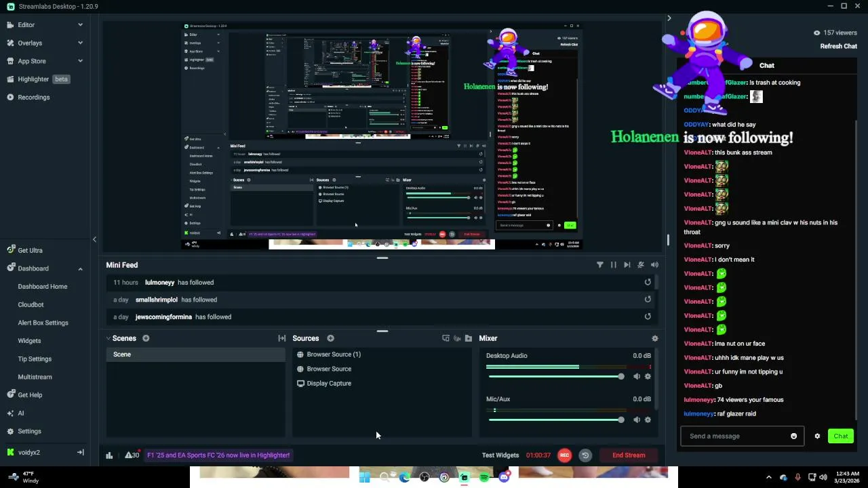868x488 pixels.
Task: Collapse the Dashboard submenu
Action: point(80,268)
